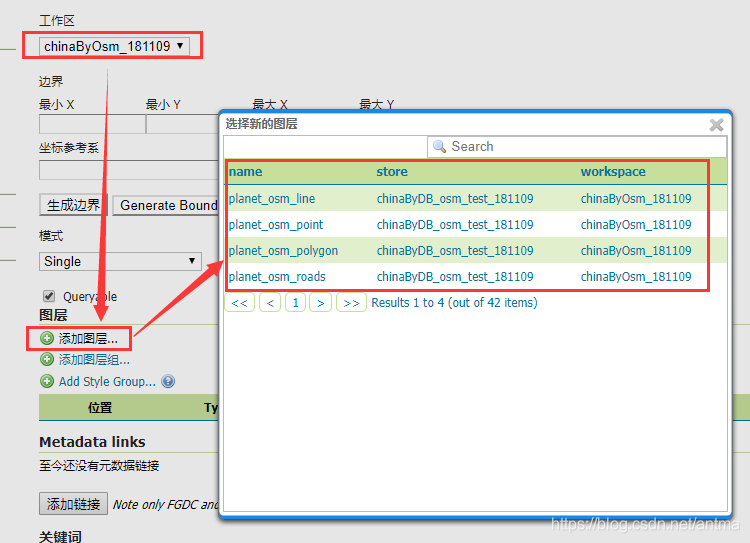Toggle the Queryable checkbox
Screen dimensions: 750x543
(49, 296)
